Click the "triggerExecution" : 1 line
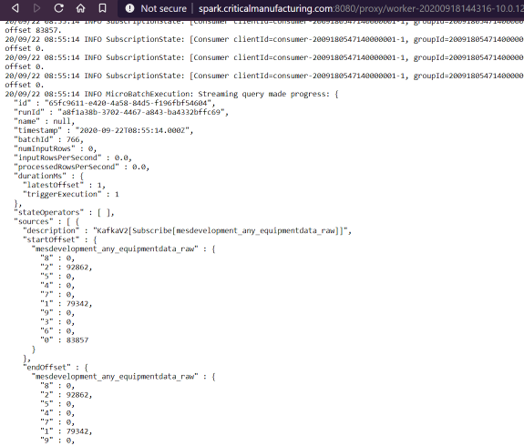 click(71, 194)
